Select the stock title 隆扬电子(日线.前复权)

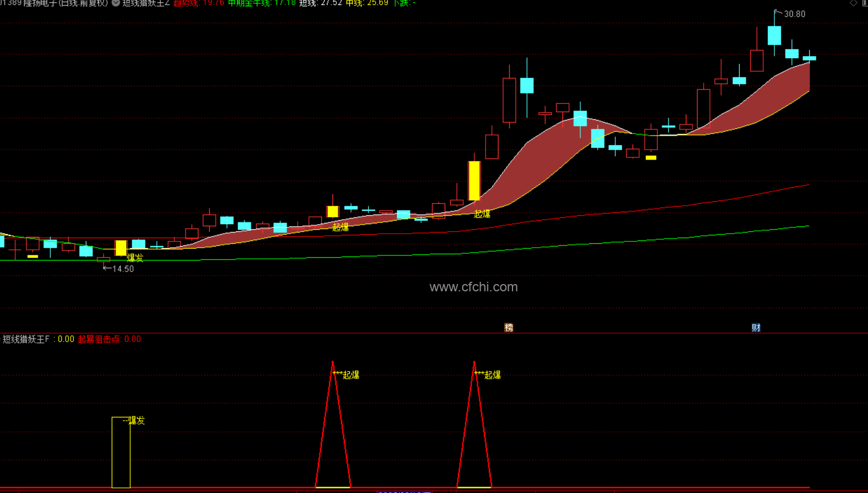point(66,3)
